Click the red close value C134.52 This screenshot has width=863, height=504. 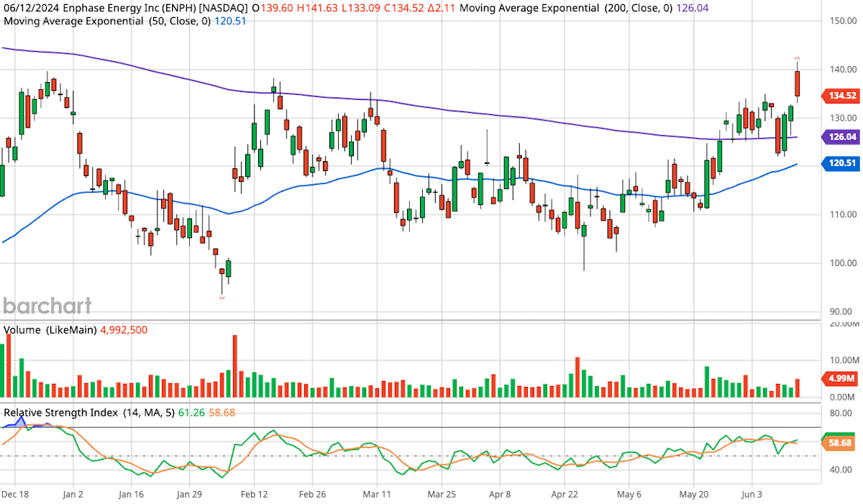(403, 8)
